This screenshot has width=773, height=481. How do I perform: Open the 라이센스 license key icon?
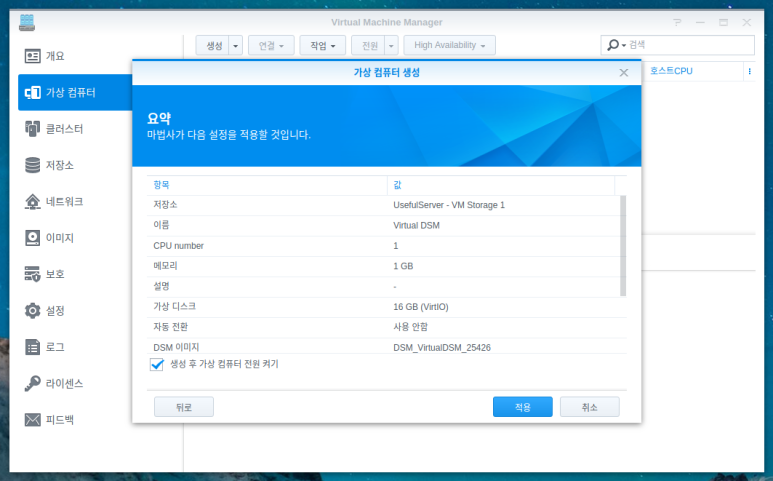click(33, 383)
